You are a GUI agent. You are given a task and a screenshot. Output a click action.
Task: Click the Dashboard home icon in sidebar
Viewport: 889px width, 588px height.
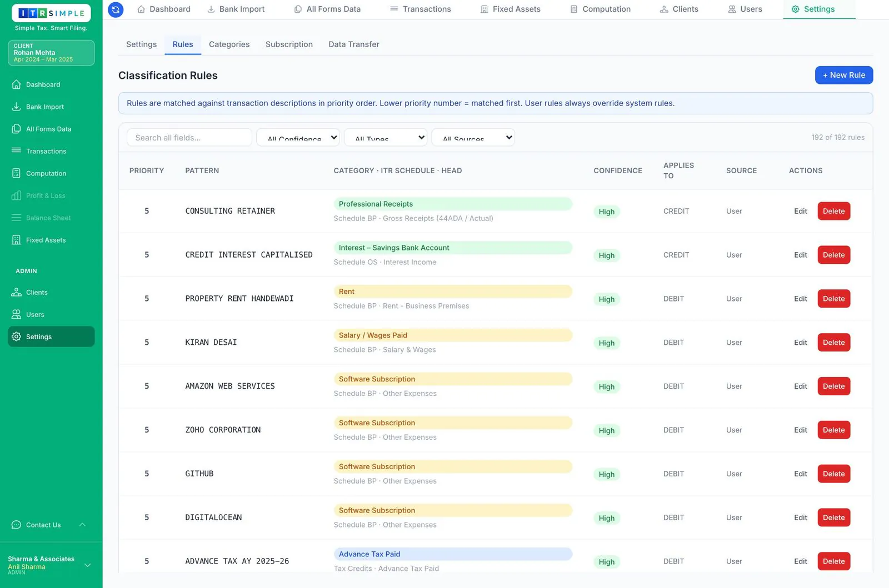[x=17, y=84]
